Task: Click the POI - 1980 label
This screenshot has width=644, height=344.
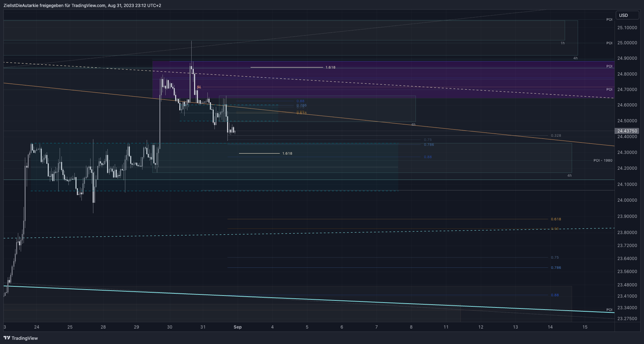Action: (603, 160)
